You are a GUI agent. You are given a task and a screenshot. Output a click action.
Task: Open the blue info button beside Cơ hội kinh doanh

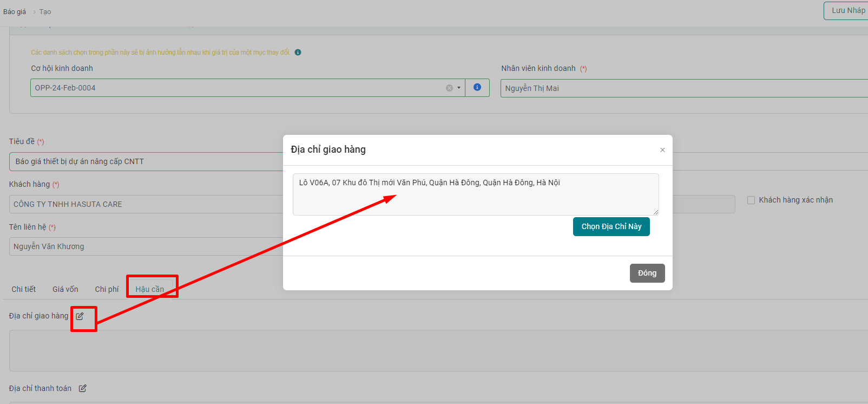477,87
